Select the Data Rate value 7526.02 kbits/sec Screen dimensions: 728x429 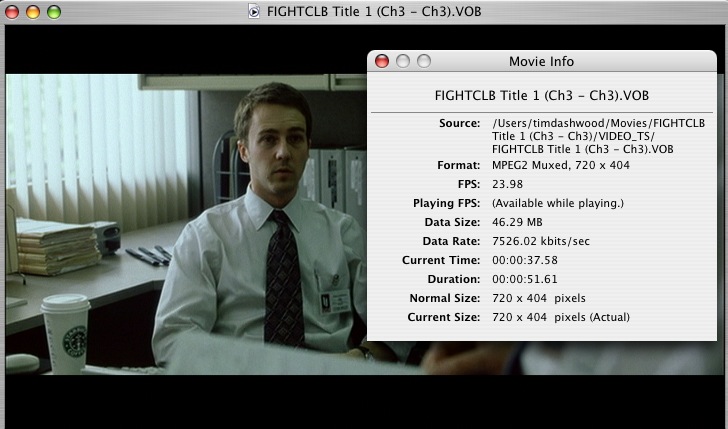tap(540, 241)
